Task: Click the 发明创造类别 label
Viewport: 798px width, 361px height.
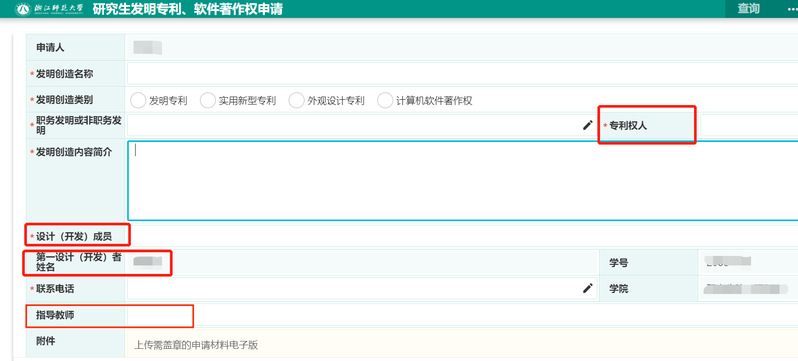Action: tap(64, 100)
